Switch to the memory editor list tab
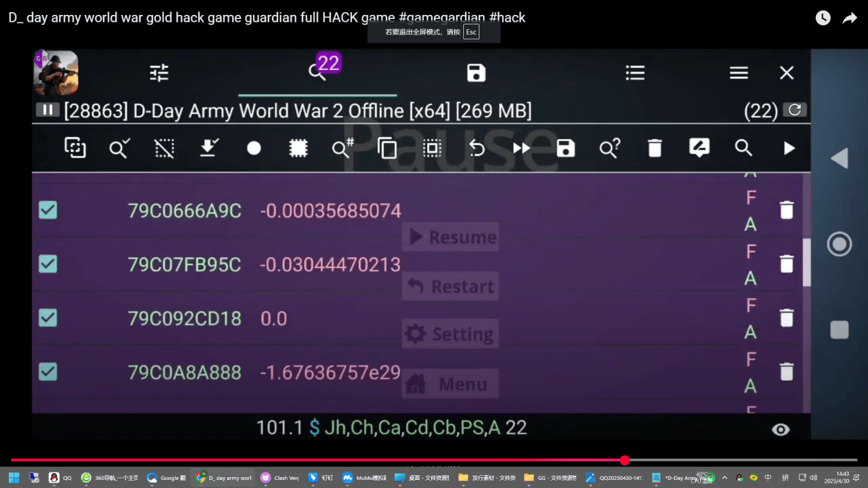 tap(635, 73)
